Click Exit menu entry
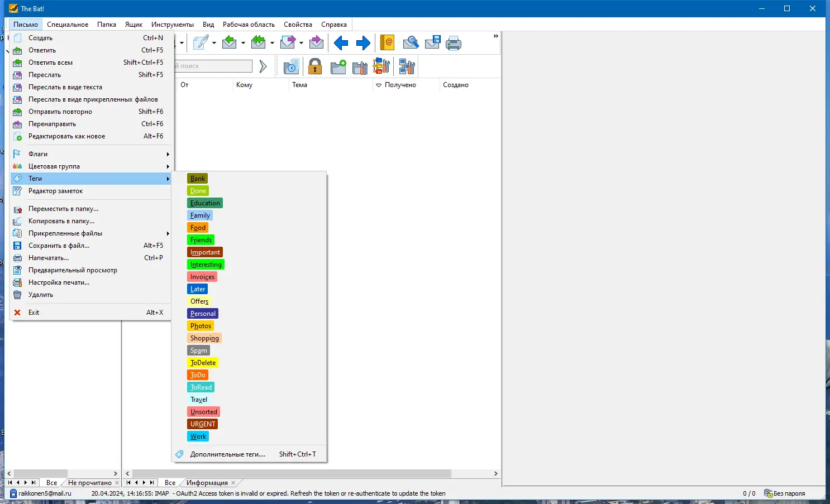Viewport: 830px width, 504px height. [91, 313]
